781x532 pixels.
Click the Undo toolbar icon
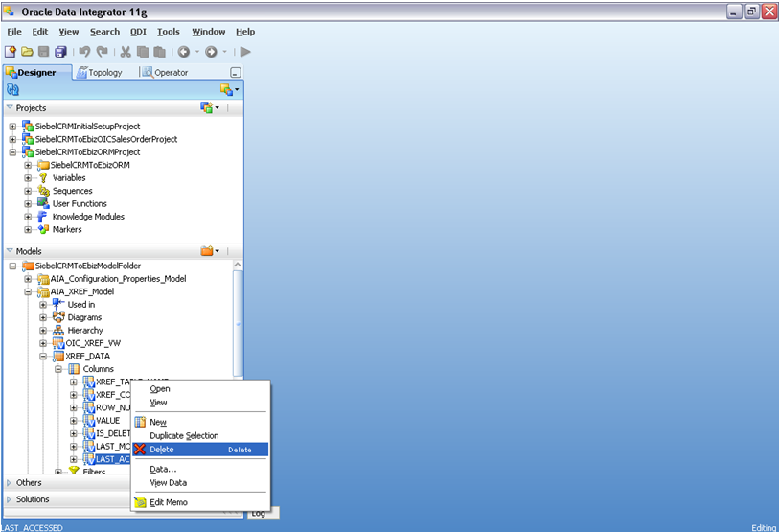(84, 52)
